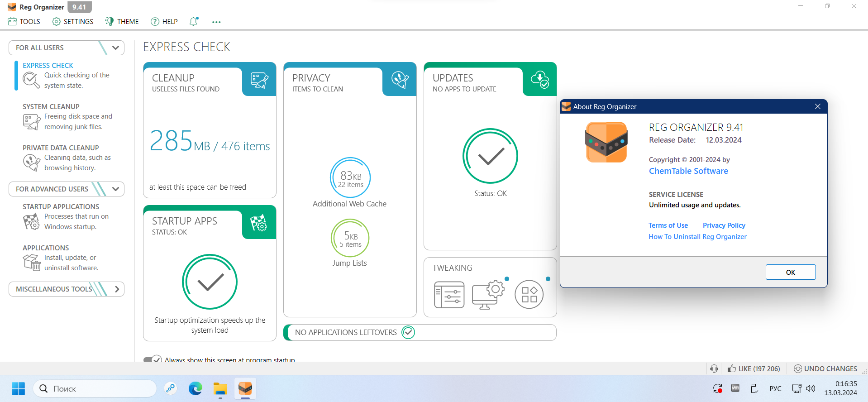The height and width of the screenshot is (402, 868).
Task: Click the No Applications Leftovers bar
Action: coord(420,332)
